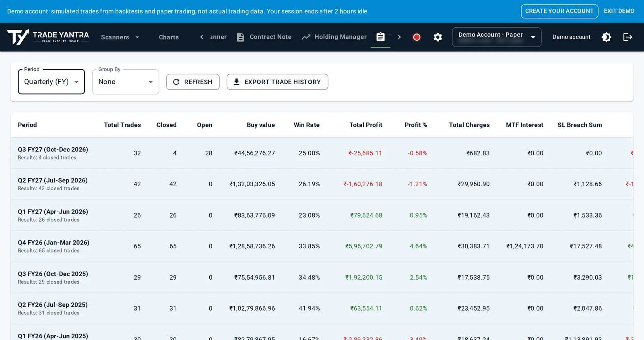Image resolution: width=644 pixels, height=340 pixels.
Task: Sort by the Period column header
Action: pos(27,125)
